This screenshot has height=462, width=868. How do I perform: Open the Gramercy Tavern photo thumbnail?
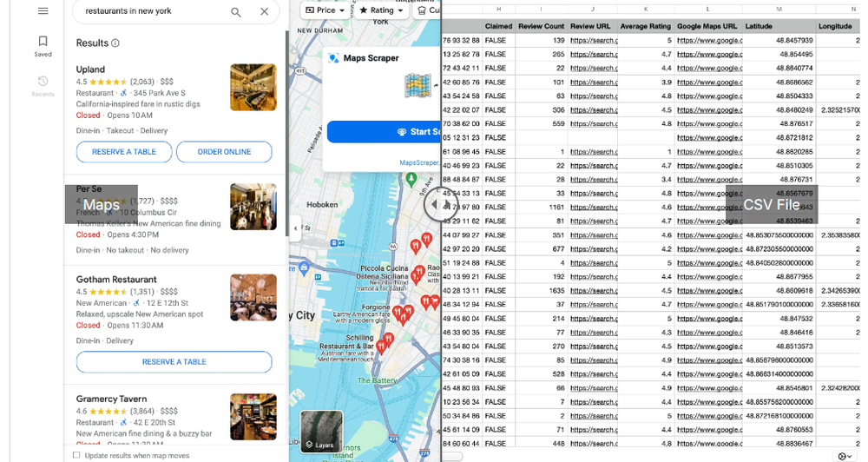253,417
